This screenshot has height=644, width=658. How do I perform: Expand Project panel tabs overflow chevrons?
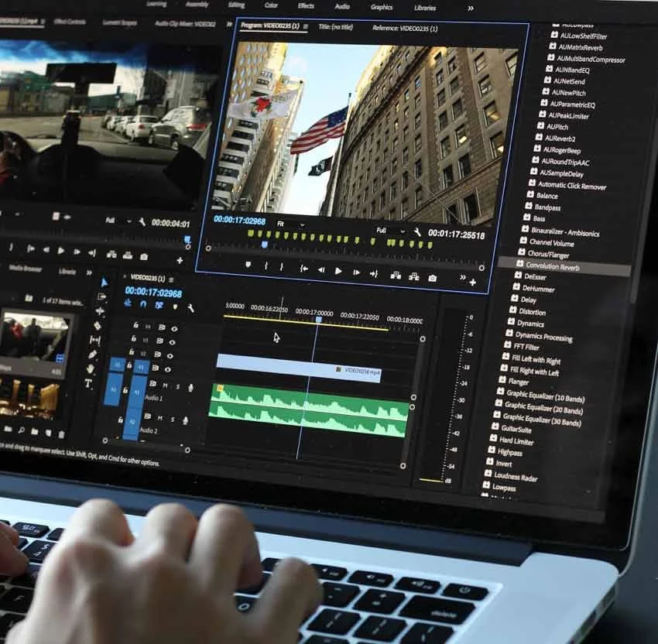coord(89,272)
